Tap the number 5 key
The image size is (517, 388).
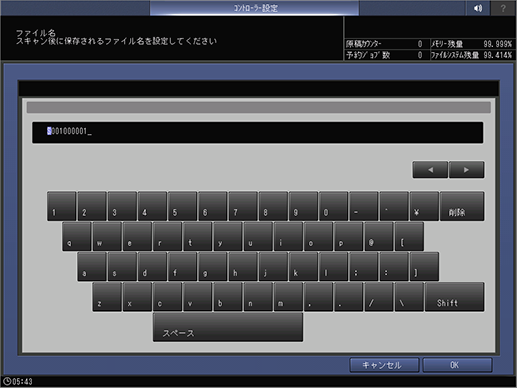tap(183, 206)
